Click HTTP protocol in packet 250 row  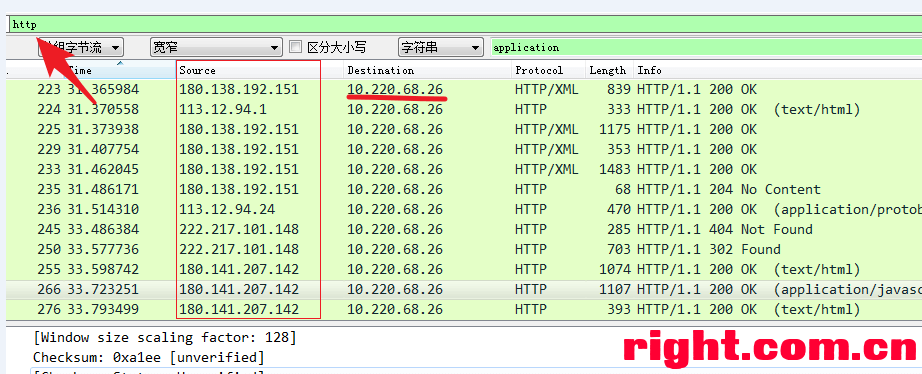pos(531,249)
